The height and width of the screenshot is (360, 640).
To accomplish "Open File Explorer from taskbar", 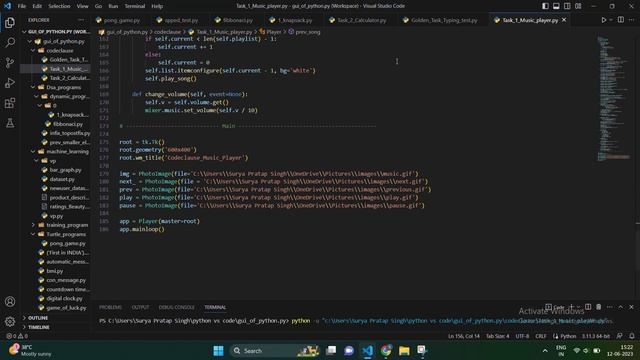I will coord(404,351).
